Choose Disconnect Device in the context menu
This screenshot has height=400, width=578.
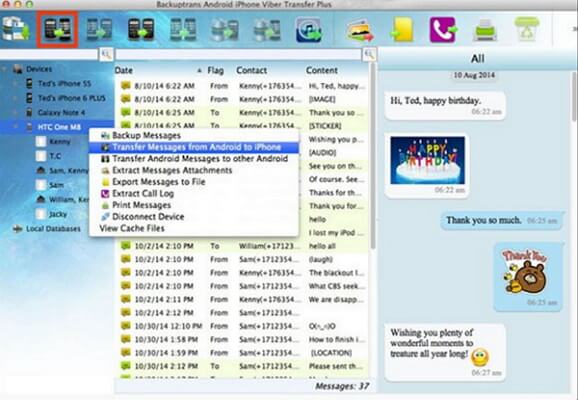pyautogui.click(x=194, y=217)
